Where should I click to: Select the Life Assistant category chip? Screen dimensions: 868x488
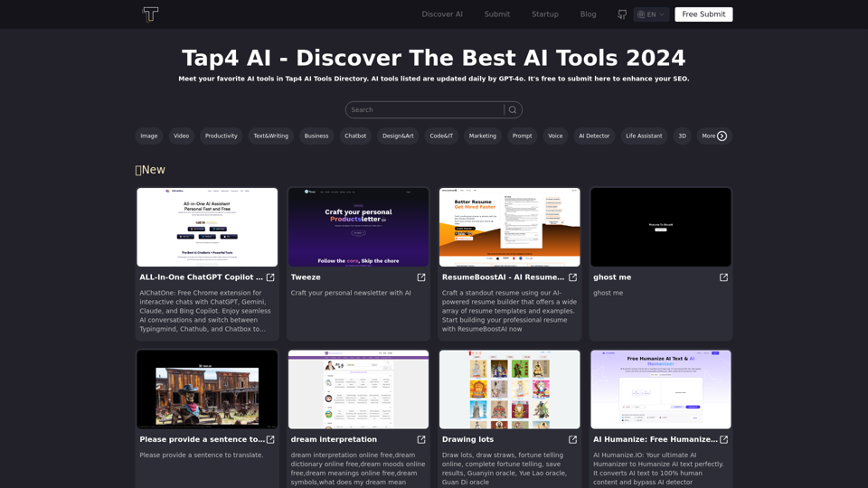[x=644, y=136]
